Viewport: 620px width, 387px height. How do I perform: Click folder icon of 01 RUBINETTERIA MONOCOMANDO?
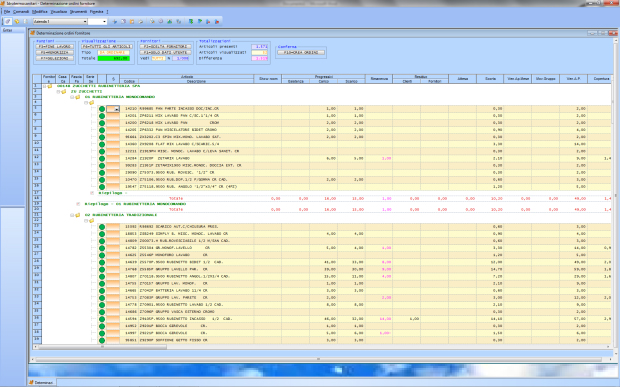pos(78,97)
